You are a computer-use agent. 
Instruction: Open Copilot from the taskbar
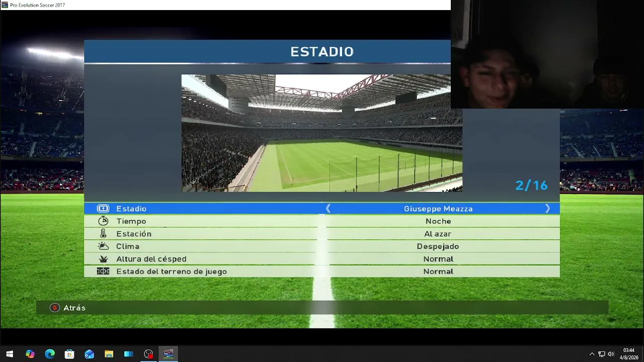click(x=30, y=354)
